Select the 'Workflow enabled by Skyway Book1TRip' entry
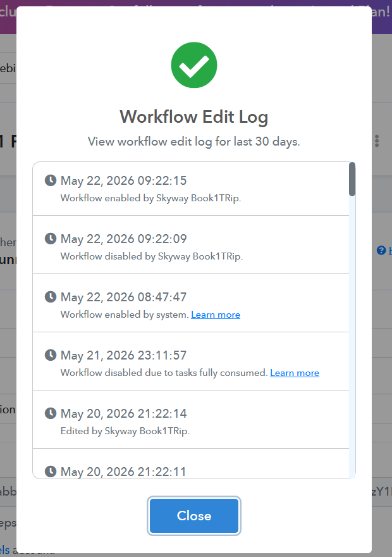This screenshot has width=392, height=557. click(x=191, y=189)
